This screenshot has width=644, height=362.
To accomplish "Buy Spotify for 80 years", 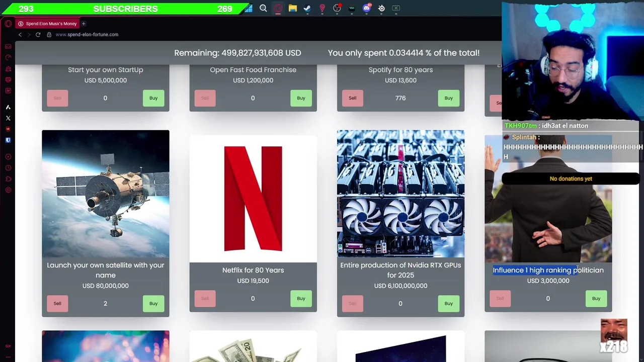I will (448, 98).
